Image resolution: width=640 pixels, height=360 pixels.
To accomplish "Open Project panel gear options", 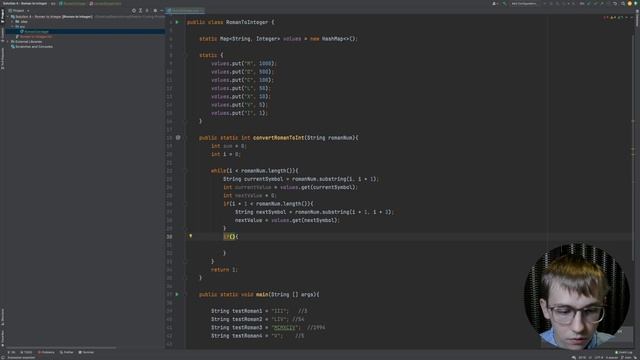I will (x=155, y=11).
